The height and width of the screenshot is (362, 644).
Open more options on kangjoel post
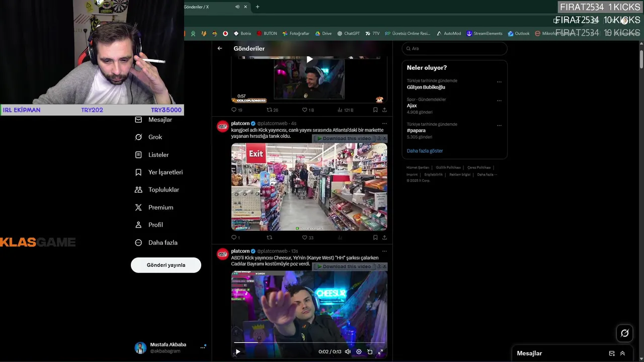(x=384, y=123)
